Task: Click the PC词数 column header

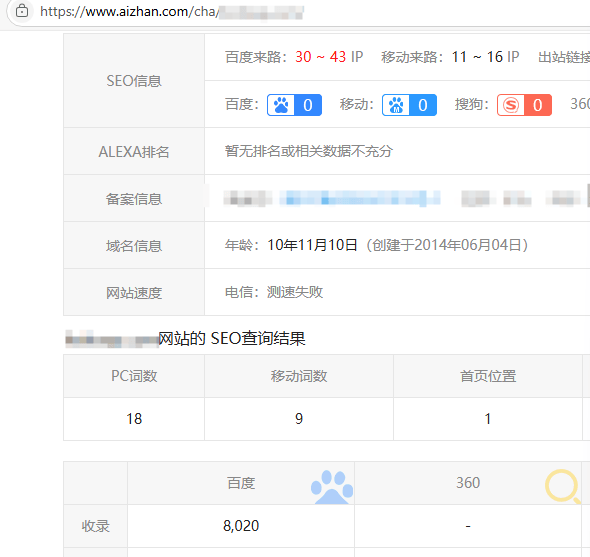Action: (x=134, y=376)
